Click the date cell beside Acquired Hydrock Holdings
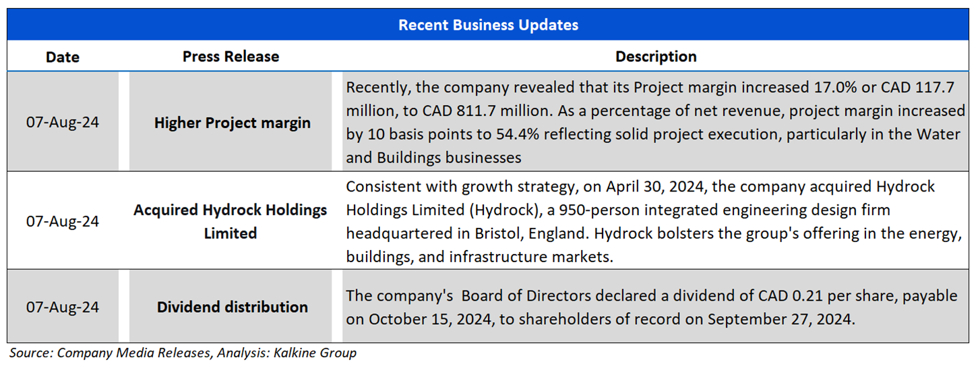Image resolution: width=980 pixels, height=368 pixels. (x=63, y=221)
